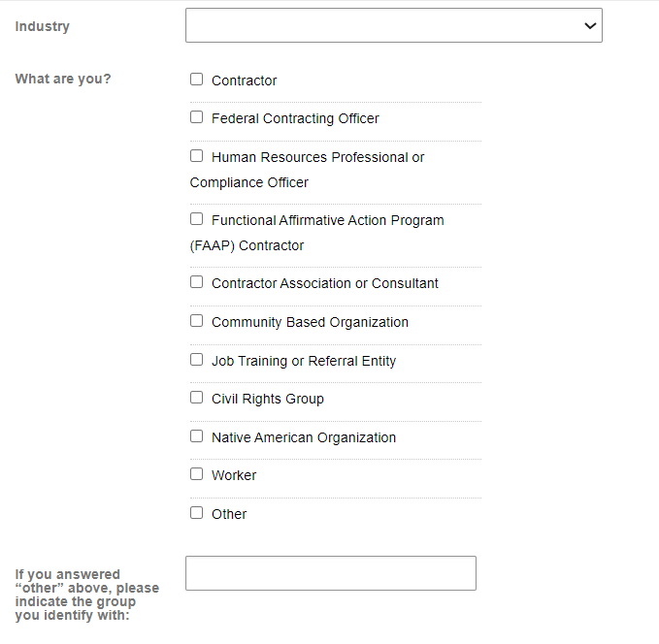Image resolution: width=659 pixels, height=644 pixels.
Task: Click the Industry dropdown chevron arrow
Action: [590, 26]
